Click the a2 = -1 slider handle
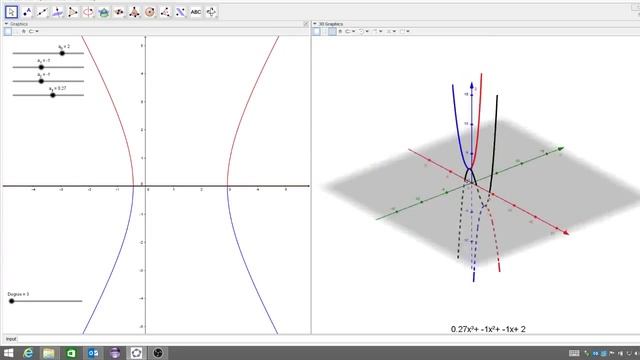The height and width of the screenshot is (360, 640). [41, 81]
